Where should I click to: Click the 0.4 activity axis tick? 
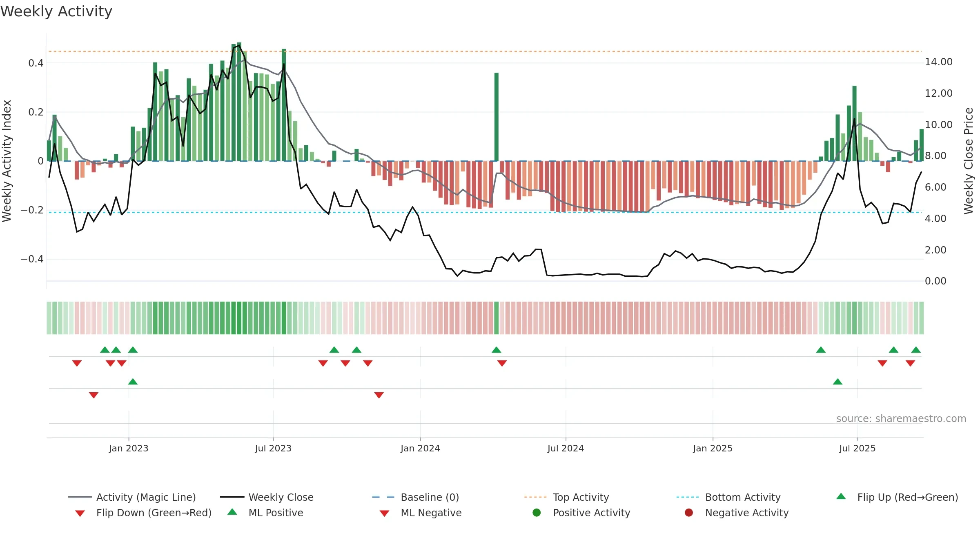pos(36,63)
